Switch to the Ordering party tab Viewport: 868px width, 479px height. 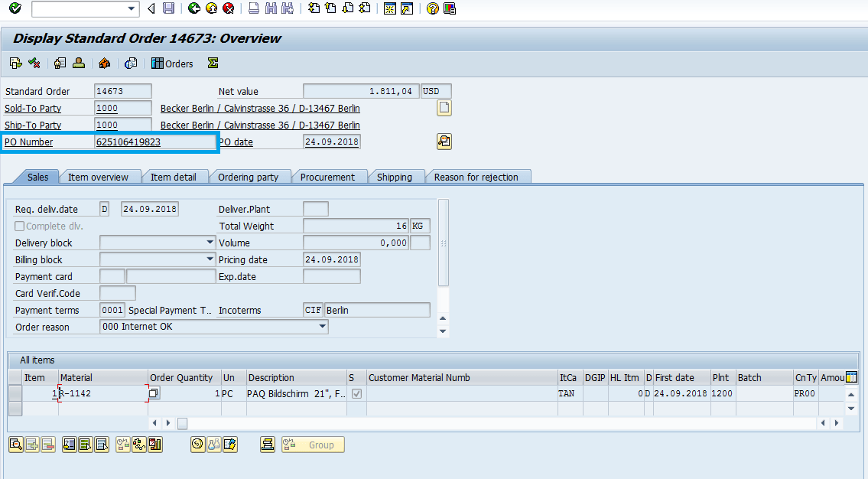click(248, 177)
